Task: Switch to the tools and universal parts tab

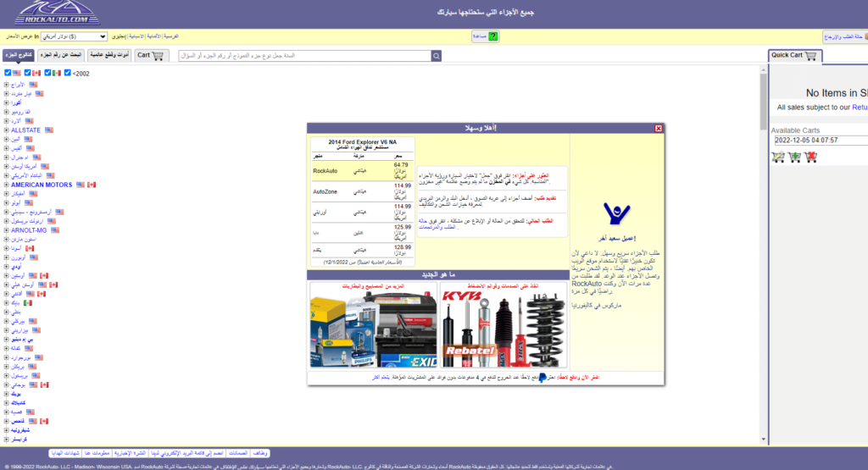Action: pos(109,55)
